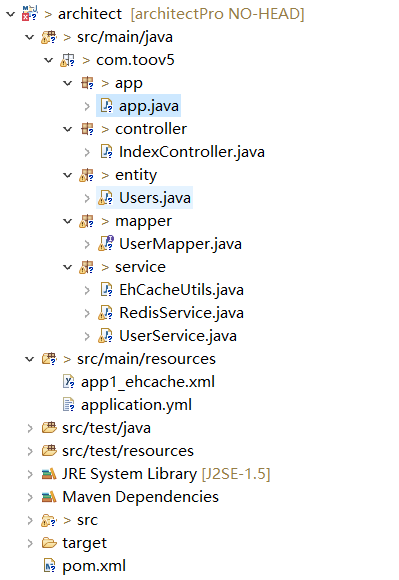Click the RedisService.java file icon
The image size is (399, 580).
[x=105, y=313]
